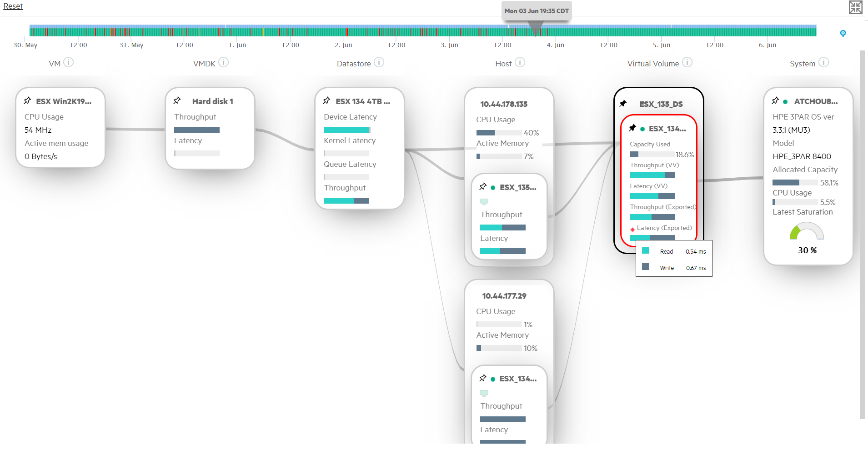This screenshot has height=455, width=868.
Task: Click the 54 MHz CPU usage value
Action: click(38, 130)
